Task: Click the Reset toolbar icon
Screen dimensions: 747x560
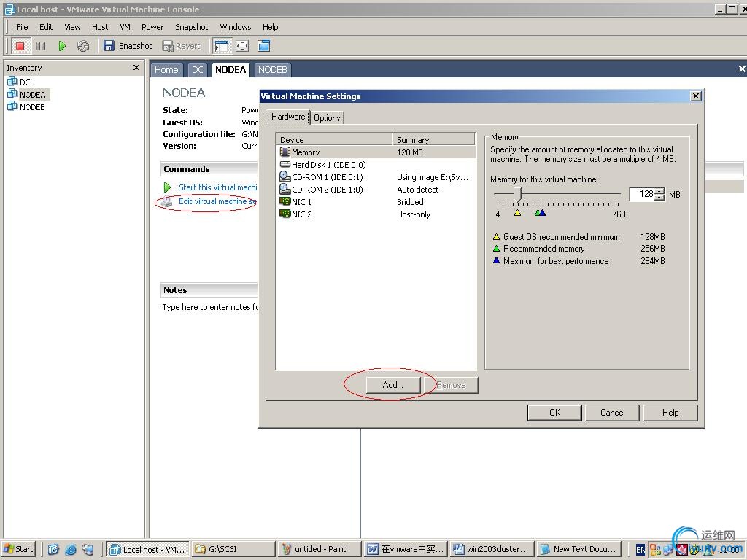Action: [x=83, y=46]
